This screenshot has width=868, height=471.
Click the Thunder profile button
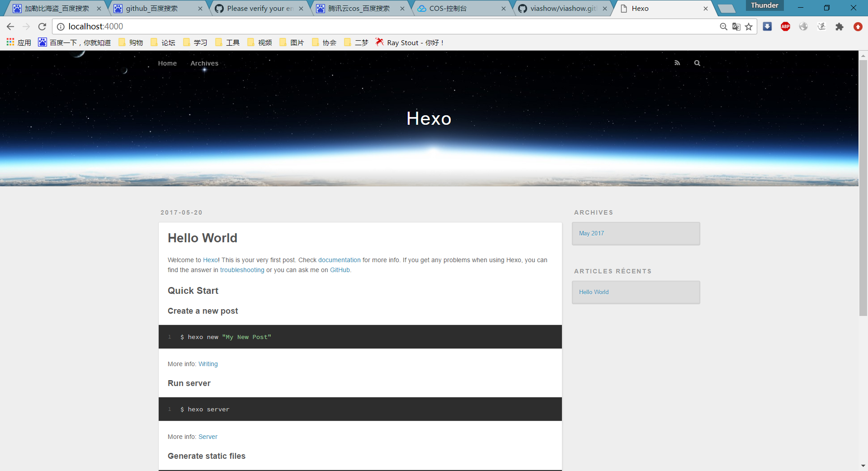coord(764,5)
